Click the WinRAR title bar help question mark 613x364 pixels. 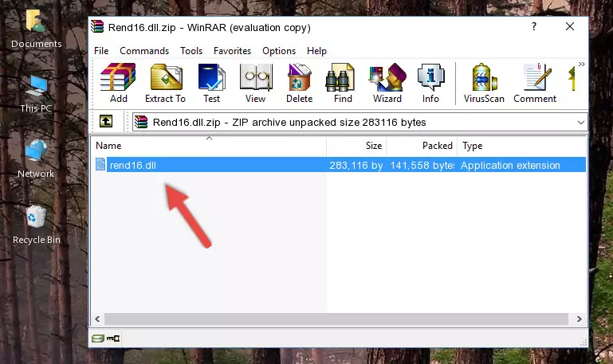534,26
